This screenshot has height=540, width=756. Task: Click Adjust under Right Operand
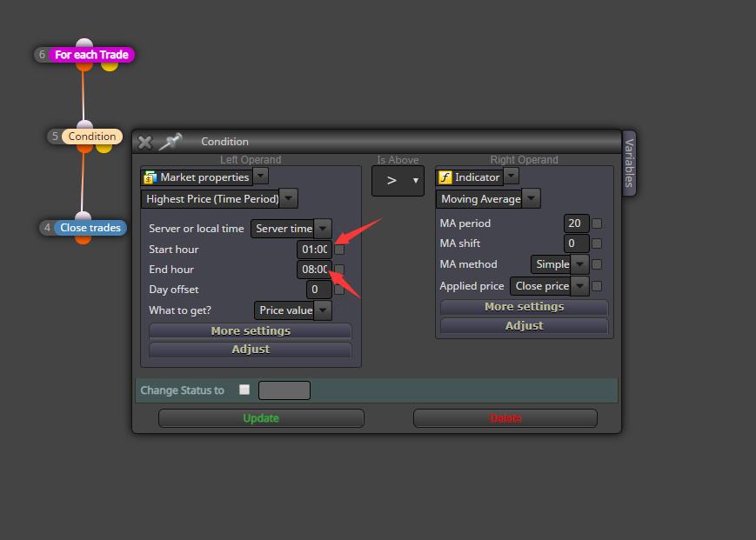click(x=524, y=325)
